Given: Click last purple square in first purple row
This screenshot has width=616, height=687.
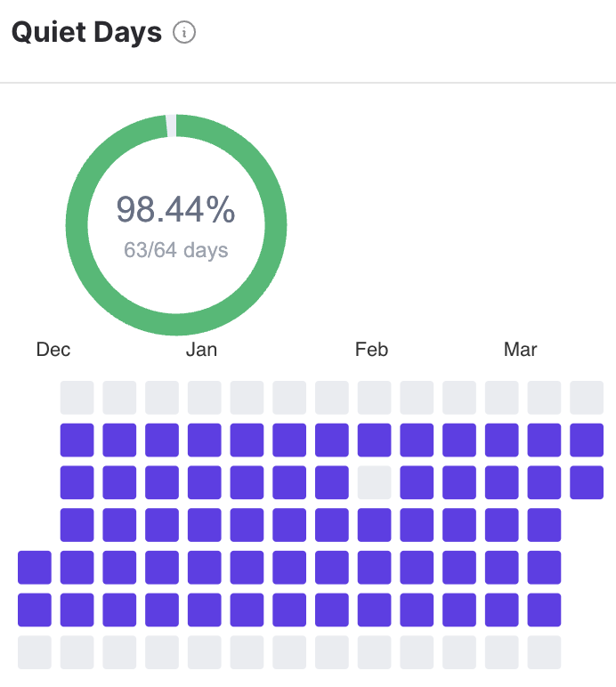Looking at the screenshot, I should [587, 440].
